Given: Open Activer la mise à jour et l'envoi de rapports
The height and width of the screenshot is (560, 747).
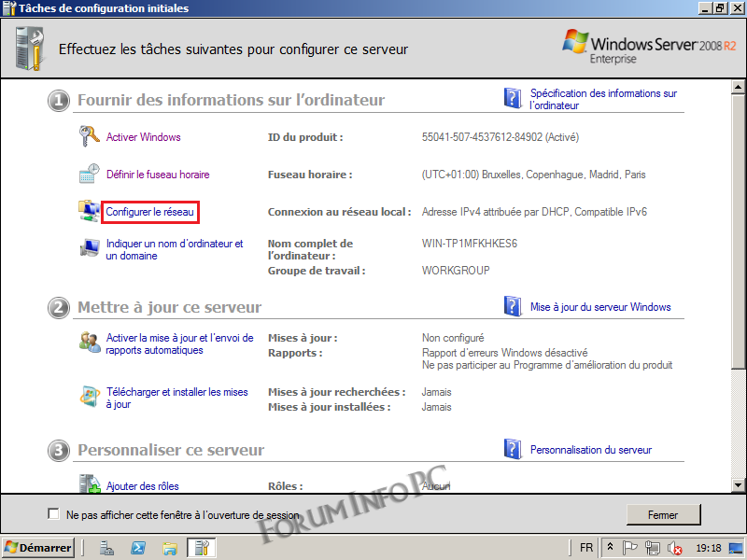Looking at the screenshot, I should (x=179, y=343).
